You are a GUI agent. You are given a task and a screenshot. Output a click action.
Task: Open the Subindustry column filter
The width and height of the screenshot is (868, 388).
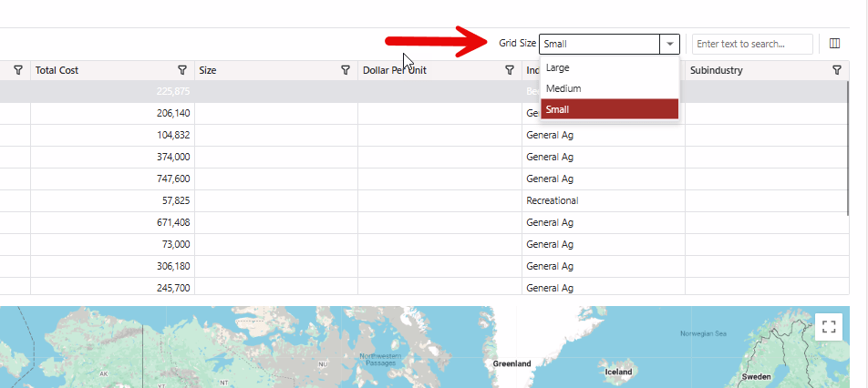[837, 70]
